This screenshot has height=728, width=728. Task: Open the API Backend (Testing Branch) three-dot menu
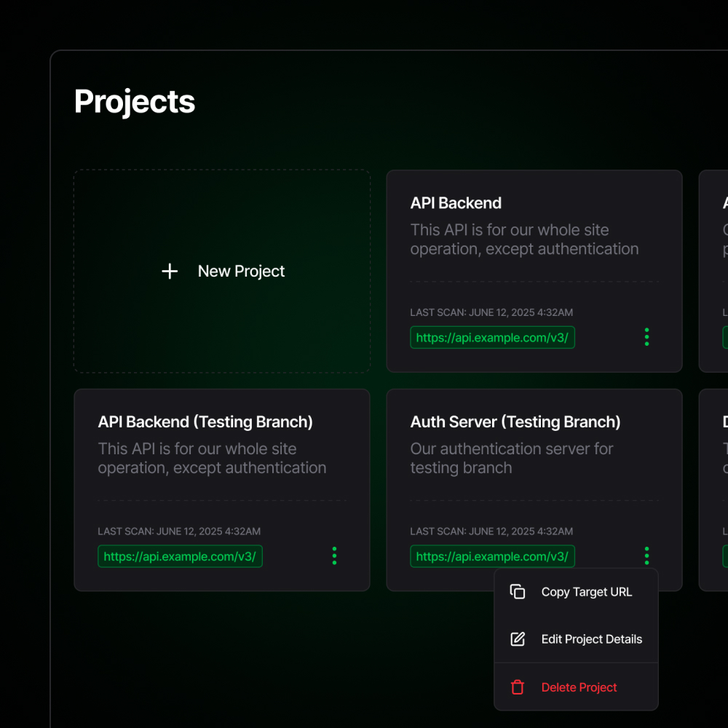coord(334,555)
